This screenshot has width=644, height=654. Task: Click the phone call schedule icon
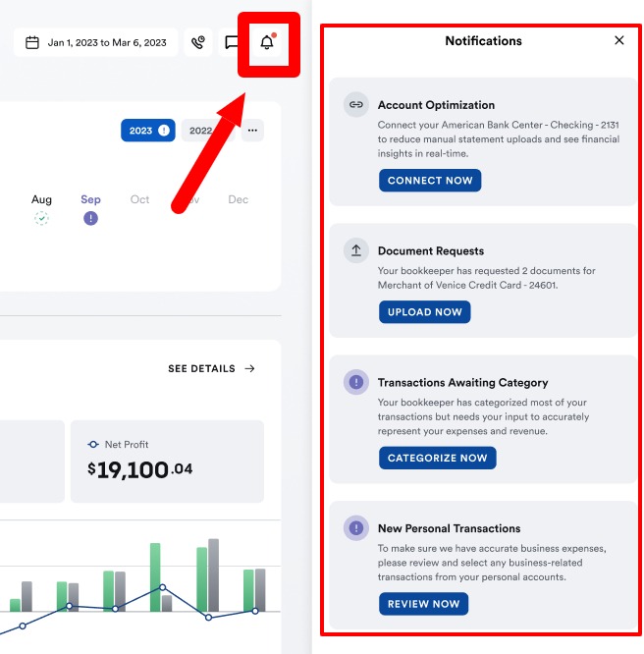pos(198,42)
